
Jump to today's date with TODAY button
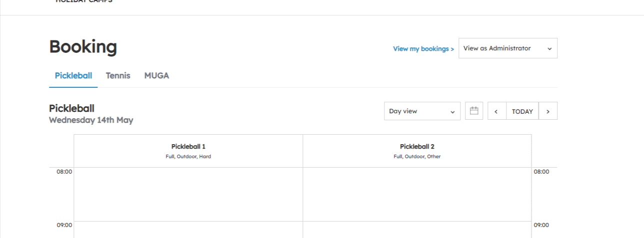522,111
